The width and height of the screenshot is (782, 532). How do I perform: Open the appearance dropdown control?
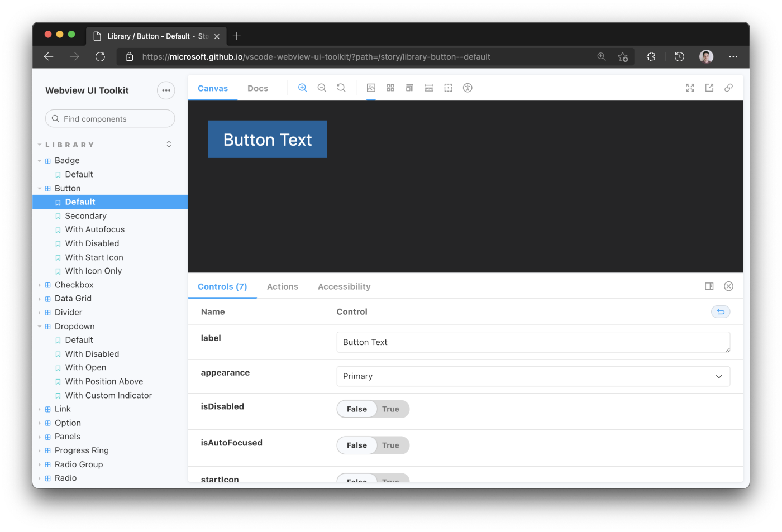pyautogui.click(x=533, y=376)
